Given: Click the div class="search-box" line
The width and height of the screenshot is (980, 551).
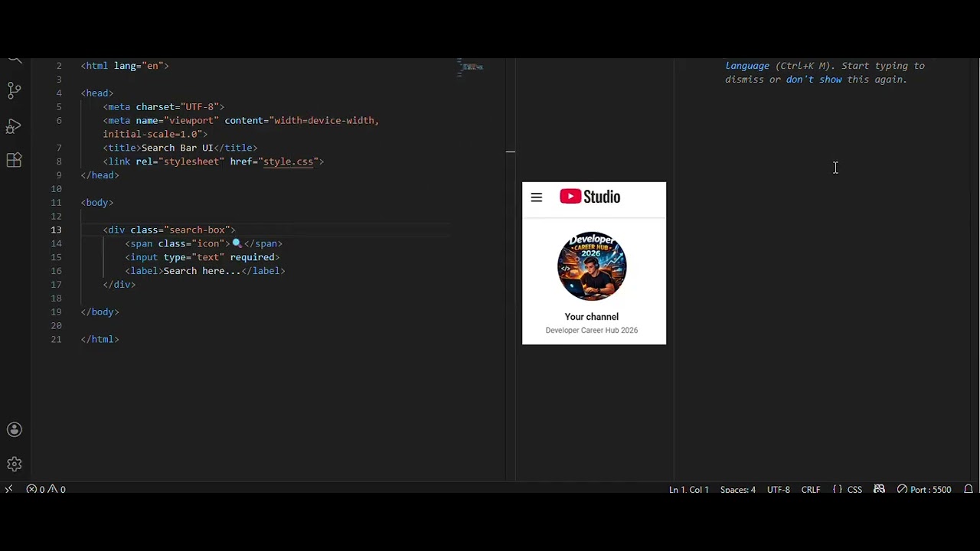Looking at the screenshot, I should click(169, 230).
